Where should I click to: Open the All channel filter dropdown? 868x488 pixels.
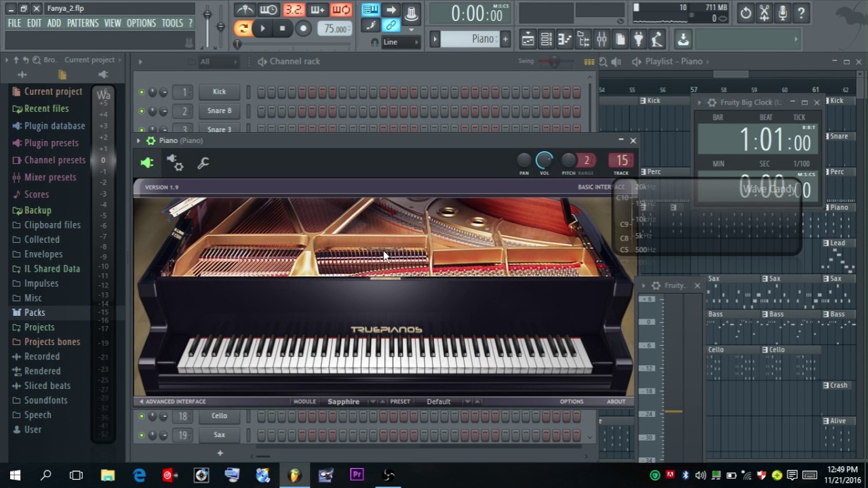click(218, 62)
